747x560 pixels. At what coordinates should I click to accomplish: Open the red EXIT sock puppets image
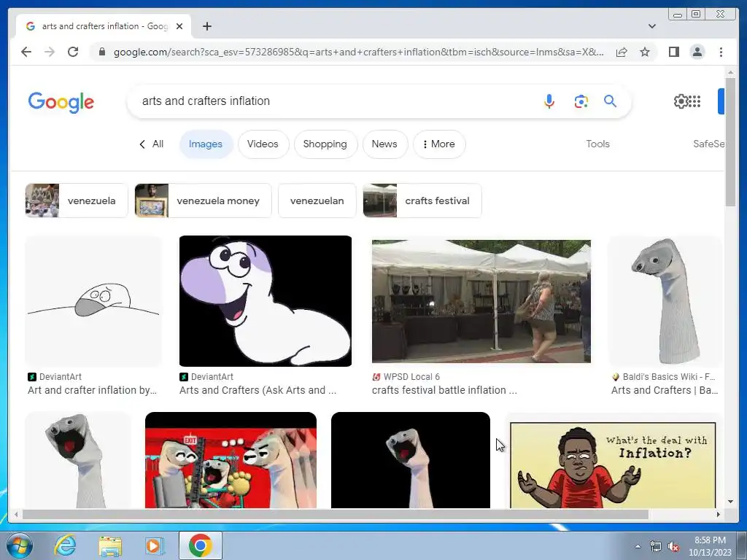pos(231,460)
